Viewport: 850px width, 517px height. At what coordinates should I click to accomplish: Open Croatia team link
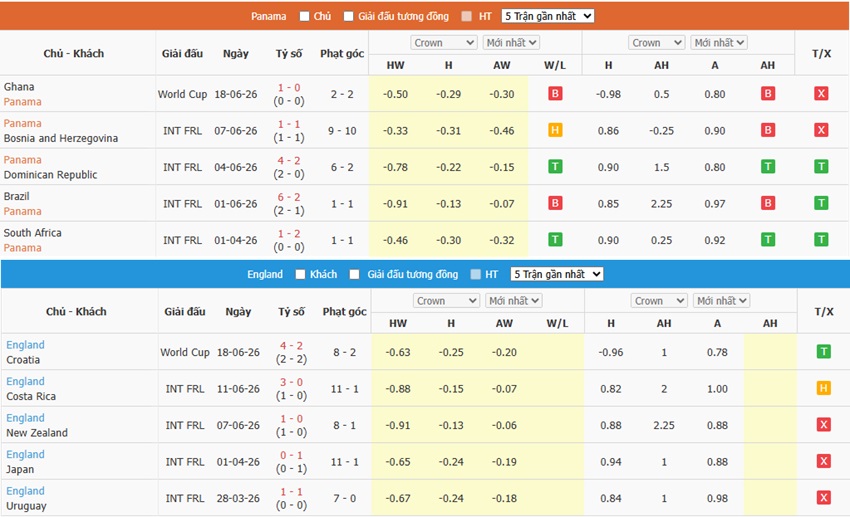tap(23, 360)
